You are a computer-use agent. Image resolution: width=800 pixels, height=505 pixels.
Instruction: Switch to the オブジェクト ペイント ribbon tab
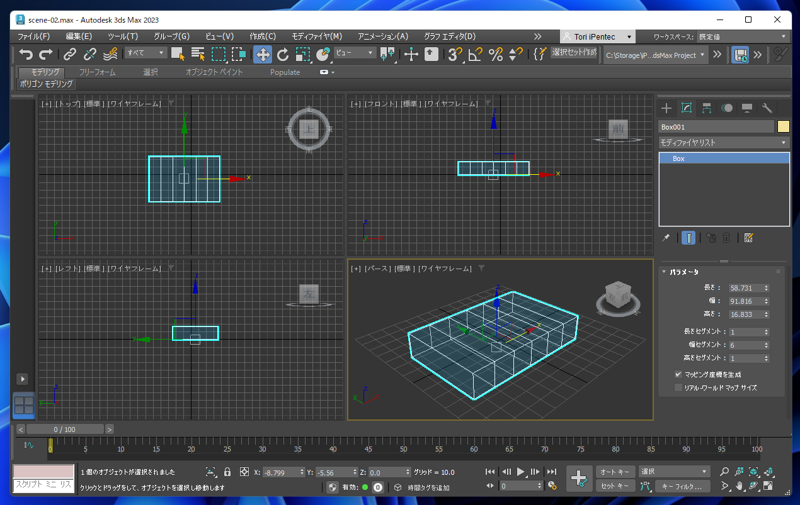pyautogui.click(x=214, y=72)
